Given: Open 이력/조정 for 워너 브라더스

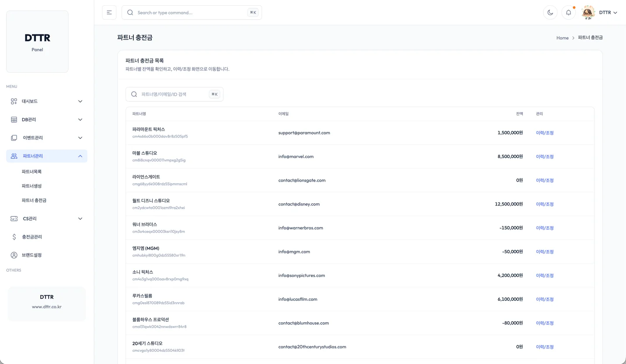Looking at the screenshot, I should click(544, 228).
